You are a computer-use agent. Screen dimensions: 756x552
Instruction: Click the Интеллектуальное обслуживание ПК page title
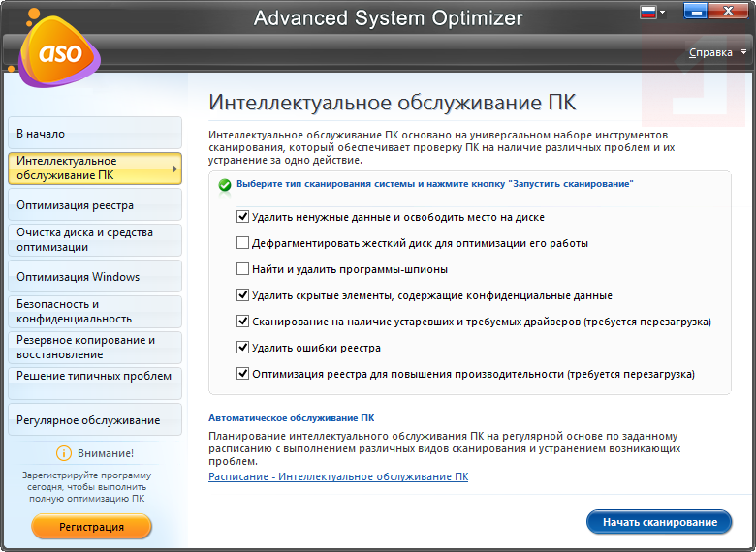pyautogui.click(x=393, y=103)
